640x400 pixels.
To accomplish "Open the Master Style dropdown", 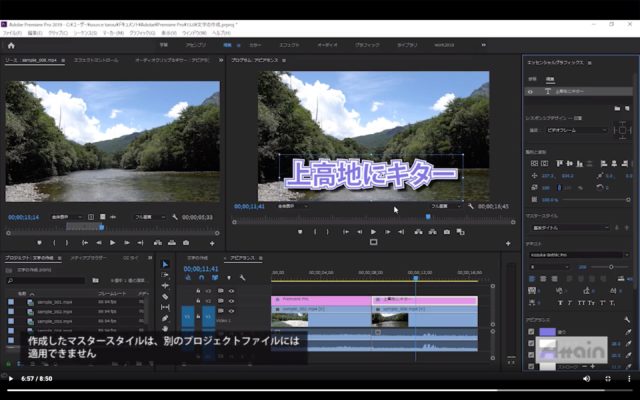I will pos(569,227).
